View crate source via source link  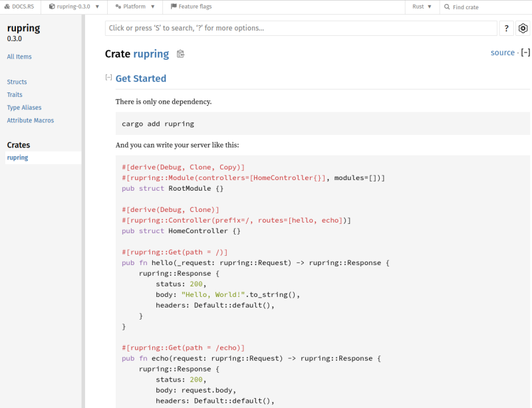[502, 52]
